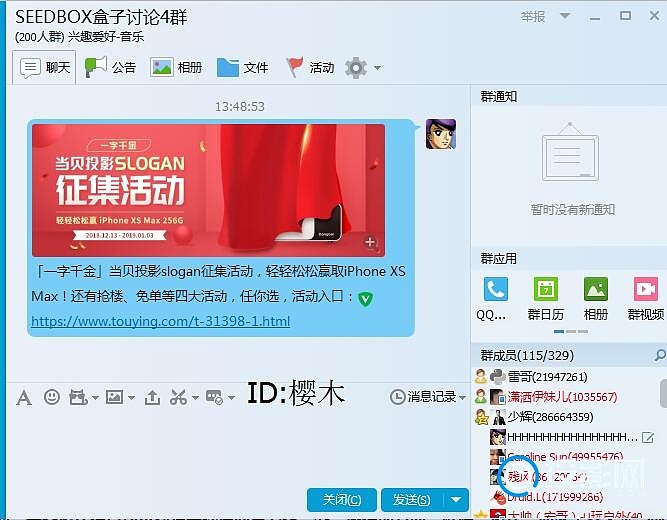This screenshot has height=520, width=667.
Task: Open the emoji smiley picker
Action: (x=52, y=397)
